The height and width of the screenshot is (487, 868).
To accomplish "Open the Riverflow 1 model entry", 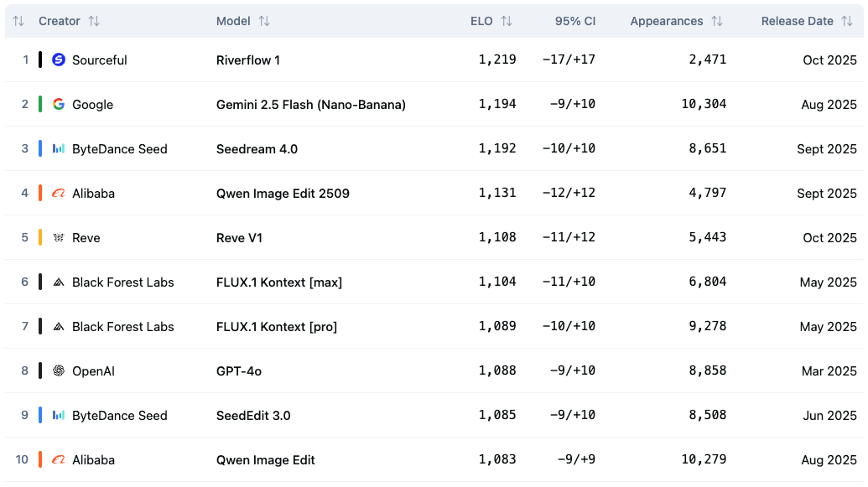I will coord(248,60).
